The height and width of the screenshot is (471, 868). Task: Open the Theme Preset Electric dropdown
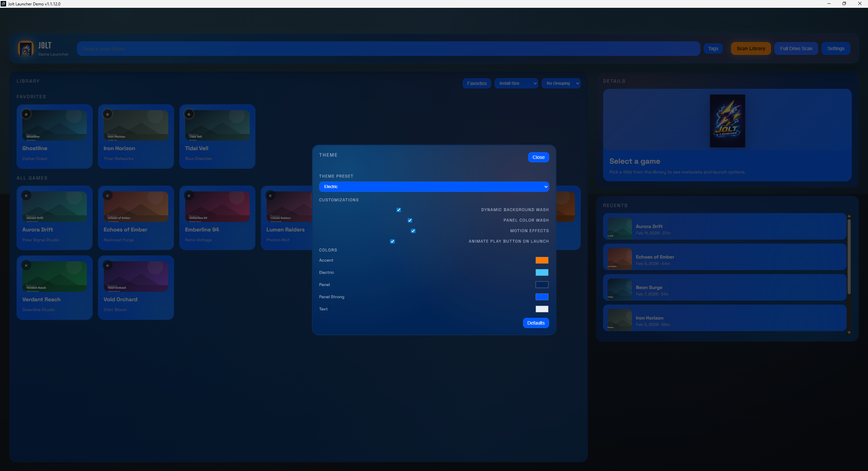click(x=434, y=187)
